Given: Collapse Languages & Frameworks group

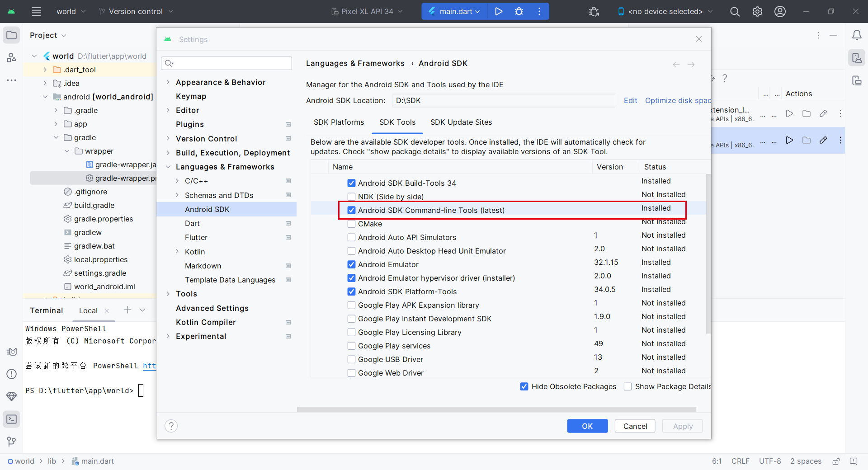Looking at the screenshot, I should coord(168,167).
